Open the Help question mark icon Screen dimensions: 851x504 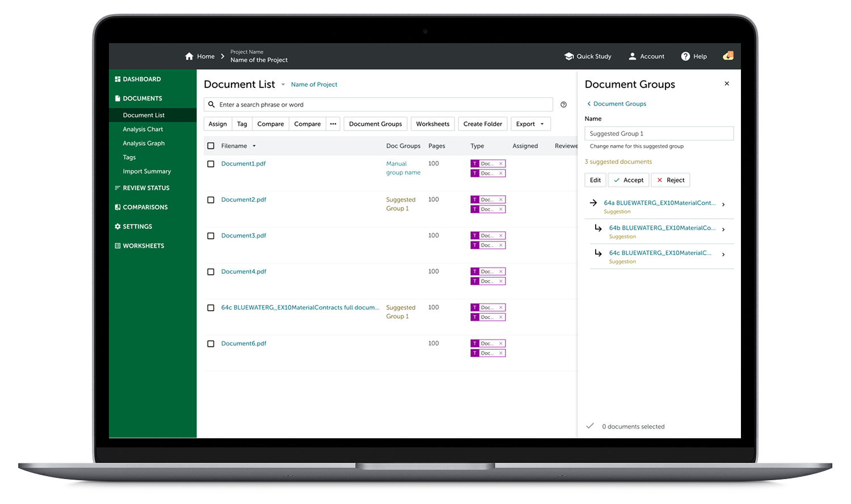685,57
